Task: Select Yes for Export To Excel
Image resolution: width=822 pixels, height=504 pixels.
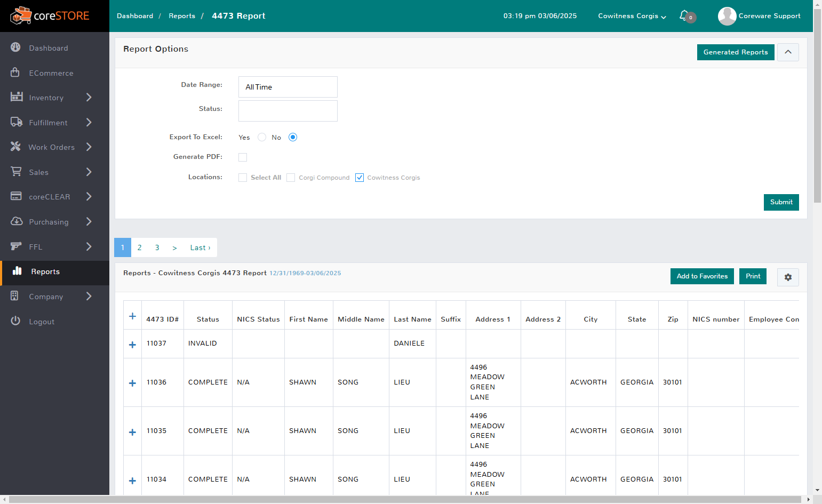Action: (262, 137)
